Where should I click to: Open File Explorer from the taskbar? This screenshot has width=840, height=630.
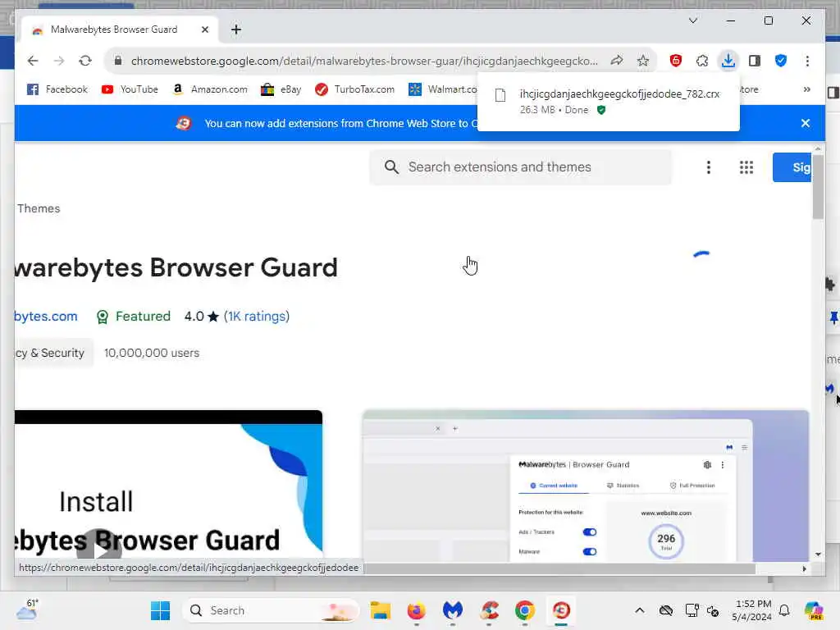coord(381,610)
